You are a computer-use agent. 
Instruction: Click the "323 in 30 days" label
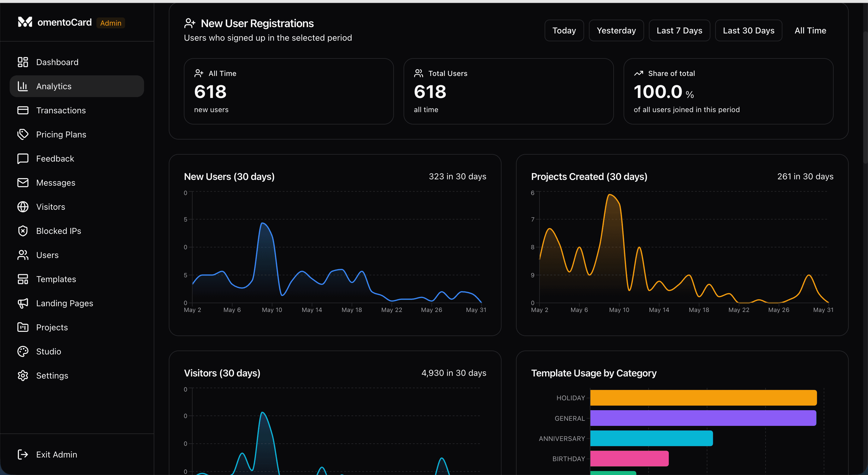[457, 176]
